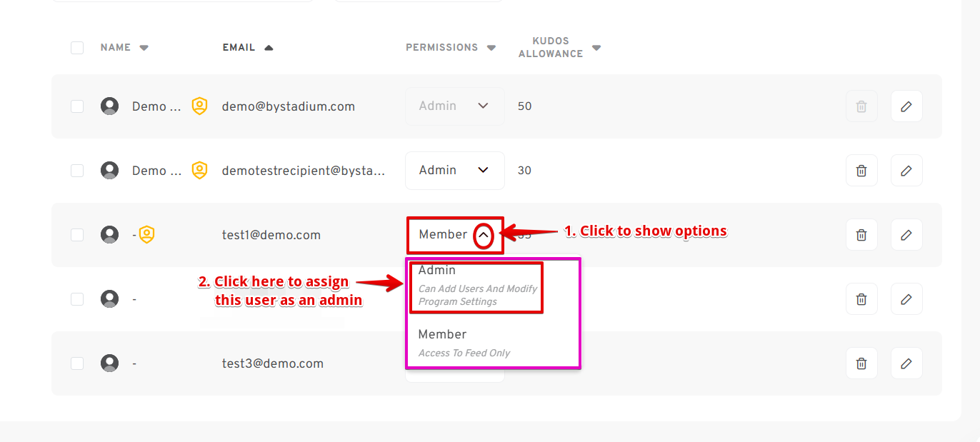The height and width of the screenshot is (442, 980).
Task: Select checkbox for demotestrecipient user row
Action: [x=77, y=171]
